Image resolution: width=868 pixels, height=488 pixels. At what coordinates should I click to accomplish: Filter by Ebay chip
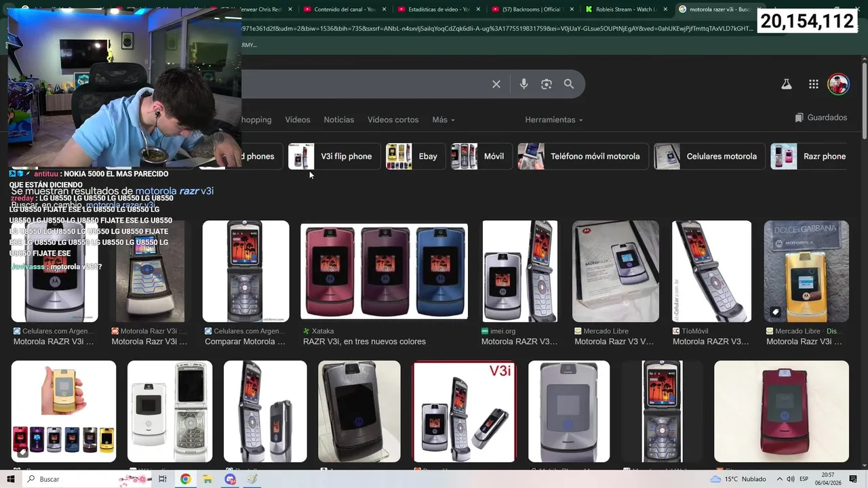pos(415,156)
